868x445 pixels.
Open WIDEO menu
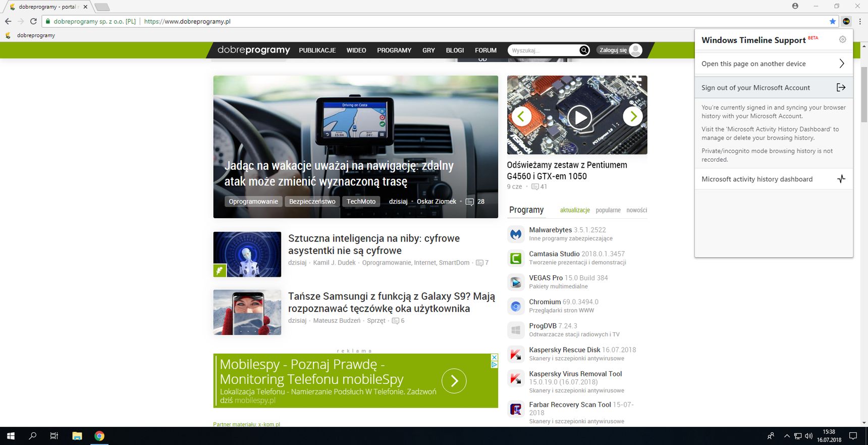pos(356,50)
